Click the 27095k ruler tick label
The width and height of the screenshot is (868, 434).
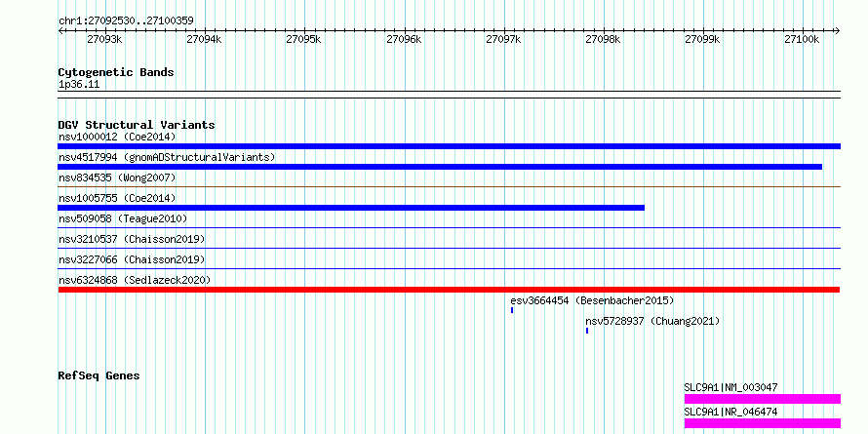pos(303,39)
